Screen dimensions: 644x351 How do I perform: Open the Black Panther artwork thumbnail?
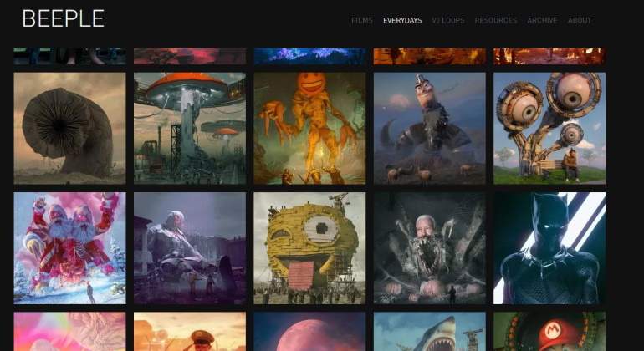[549, 248]
